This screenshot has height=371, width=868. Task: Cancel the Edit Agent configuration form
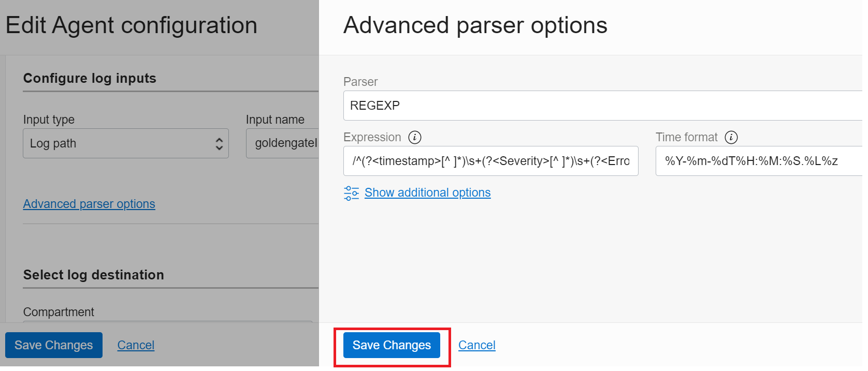(136, 345)
